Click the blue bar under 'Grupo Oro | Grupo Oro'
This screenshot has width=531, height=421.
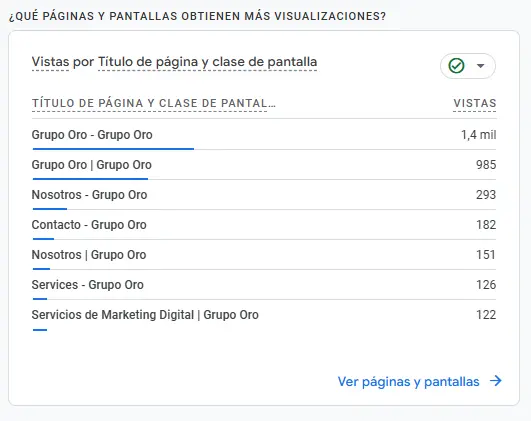pyautogui.click(x=90, y=179)
